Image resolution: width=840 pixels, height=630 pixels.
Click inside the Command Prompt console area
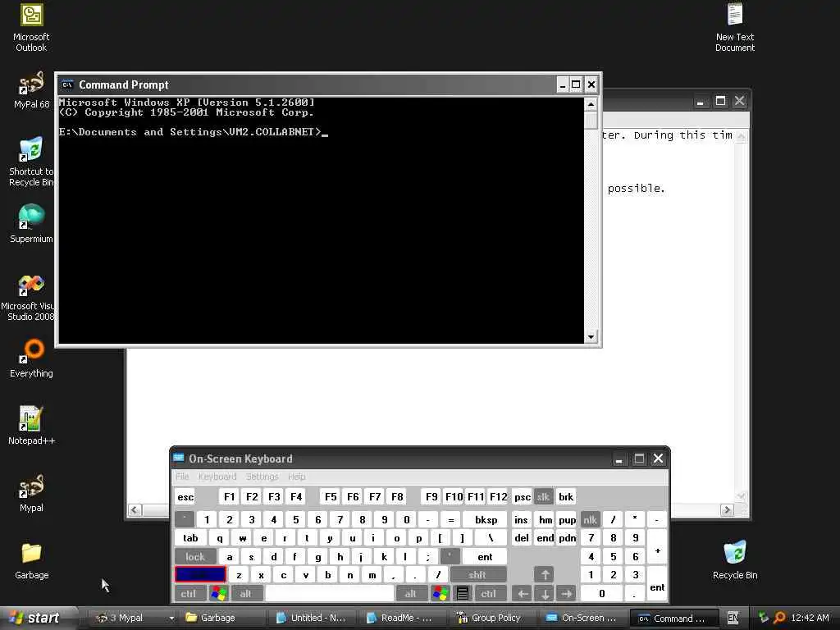point(321,220)
